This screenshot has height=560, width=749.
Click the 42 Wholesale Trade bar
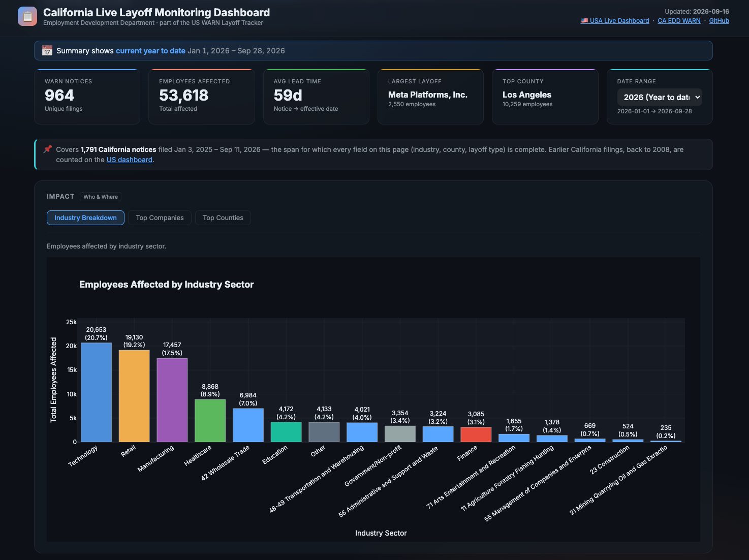[x=248, y=425]
